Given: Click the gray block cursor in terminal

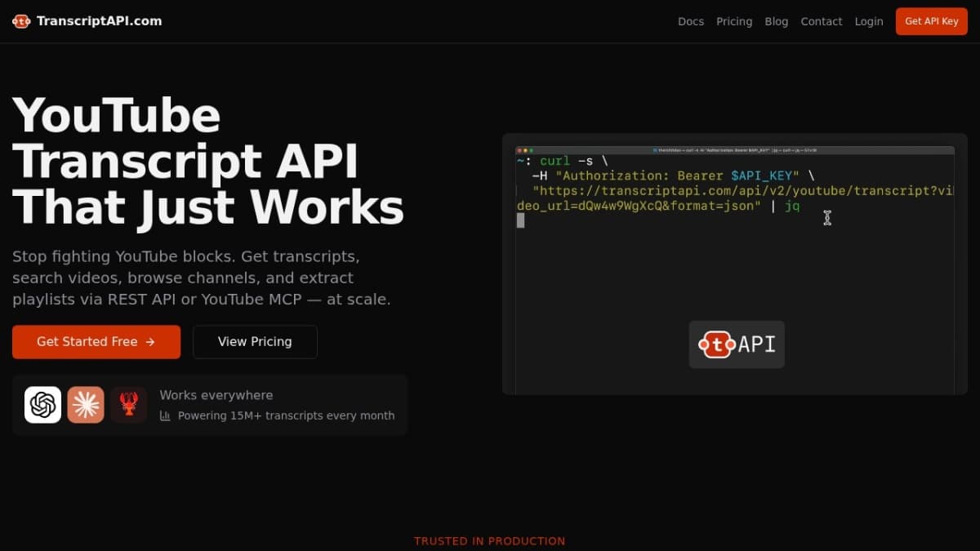Looking at the screenshot, I should click(521, 220).
